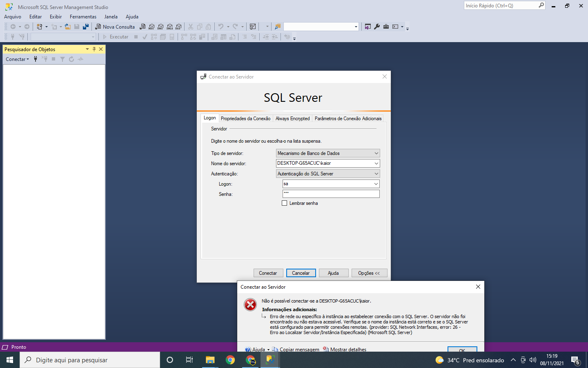Click the Início Rápido search magnifier icon
This screenshot has height=368, width=588.
541,5
